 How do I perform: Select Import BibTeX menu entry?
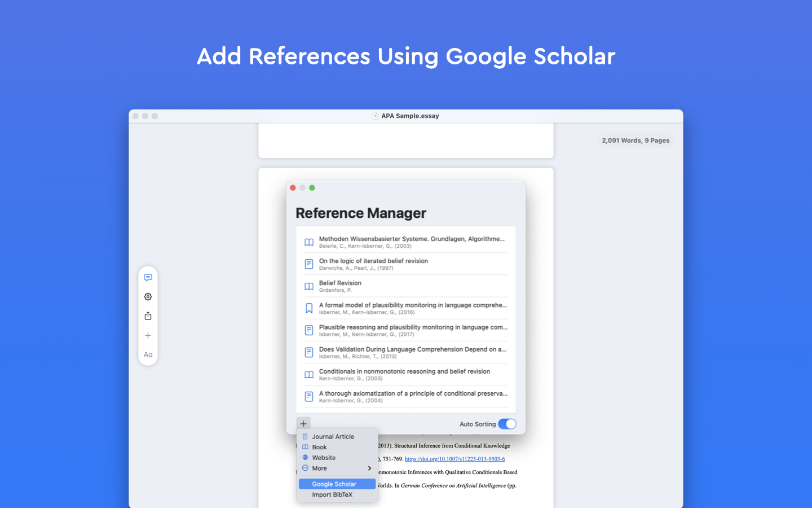337,494
